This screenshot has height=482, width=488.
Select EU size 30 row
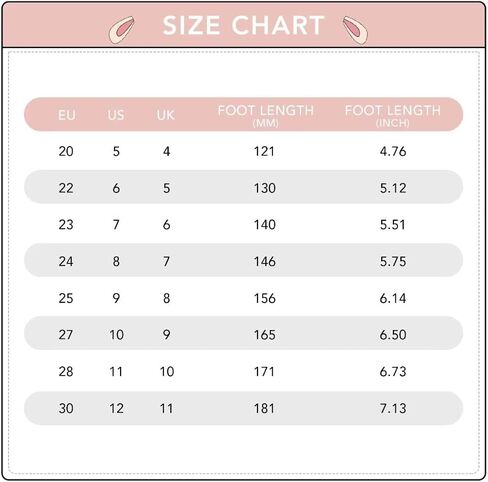(x=243, y=408)
